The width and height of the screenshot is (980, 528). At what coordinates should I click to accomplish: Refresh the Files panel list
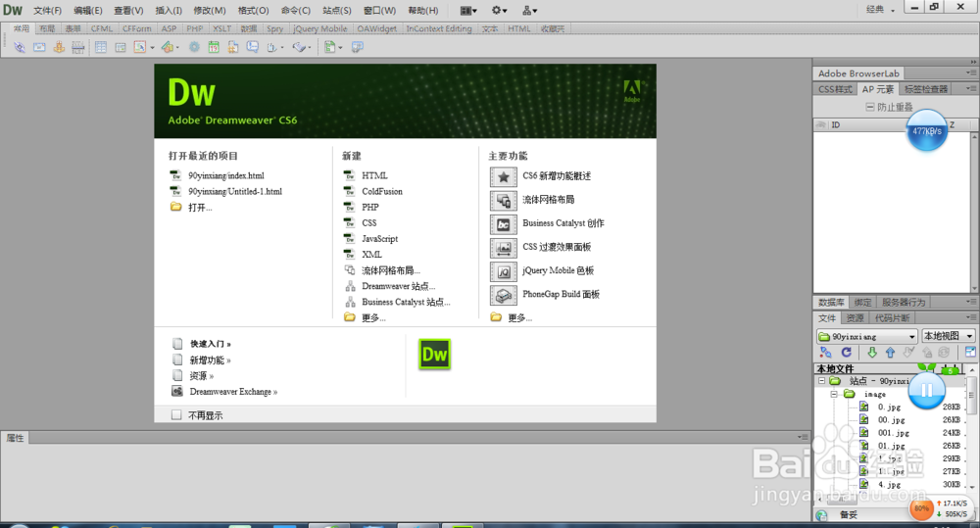(847, 353)
